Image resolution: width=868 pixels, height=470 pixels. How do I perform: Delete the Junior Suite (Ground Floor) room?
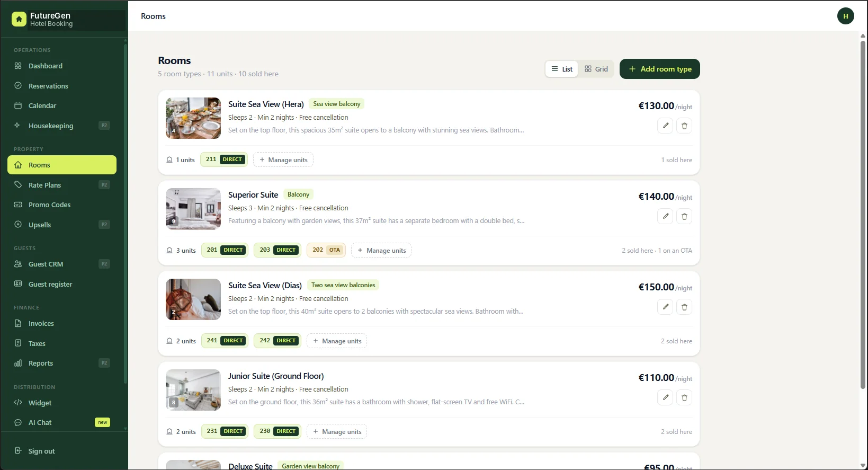tap(684, 397)
